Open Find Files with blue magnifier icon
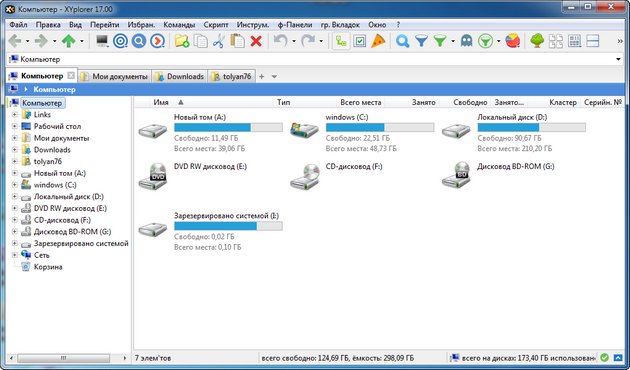The height and width of the screenshot is (370, 630). tap(403, 41)
